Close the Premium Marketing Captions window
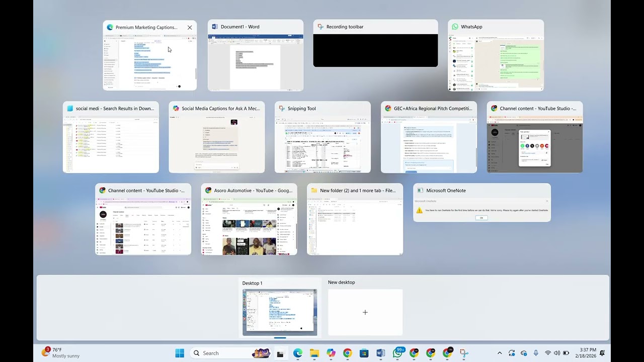 [x=190, y=28]
